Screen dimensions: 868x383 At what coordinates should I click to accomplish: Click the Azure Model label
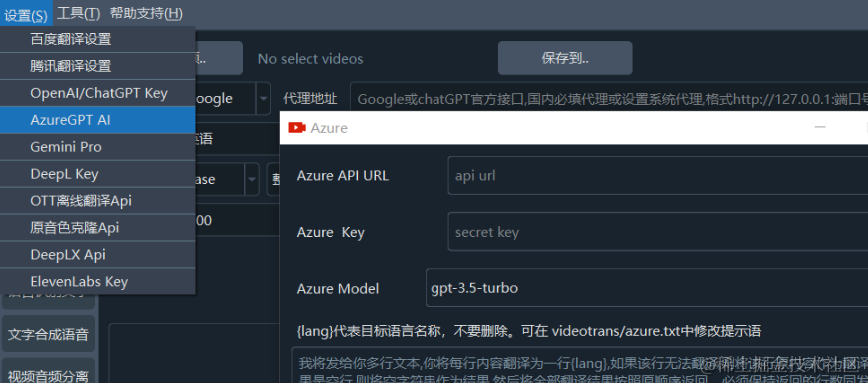pos(338,288)
